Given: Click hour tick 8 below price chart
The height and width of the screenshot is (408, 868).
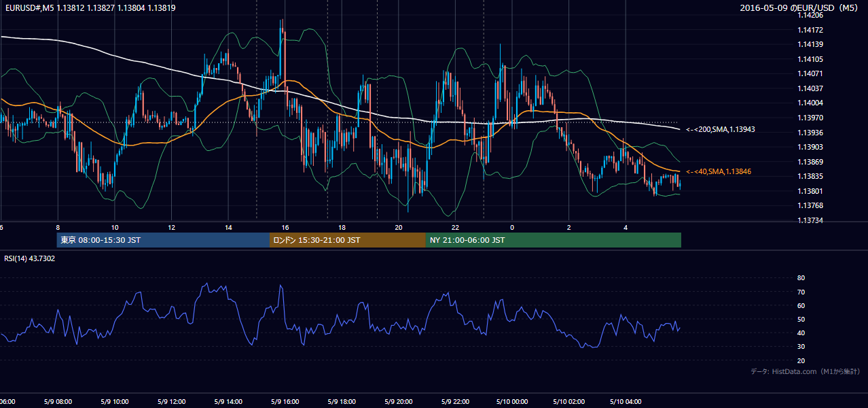Looking at the screenshot, I should pyautogui.click(x=58, y=228).
